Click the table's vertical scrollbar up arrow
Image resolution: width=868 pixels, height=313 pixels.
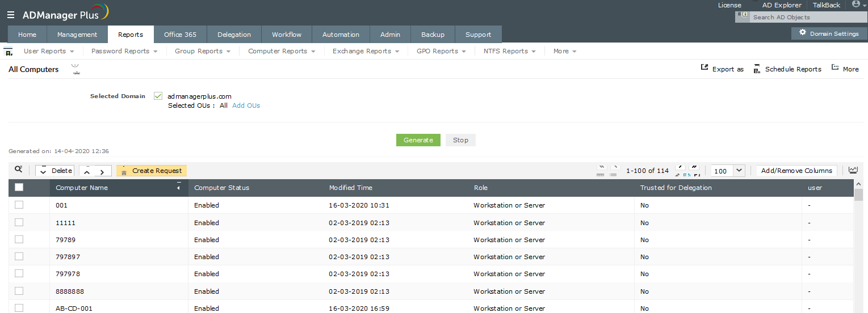pyautogui.click(x=859, y=184)
